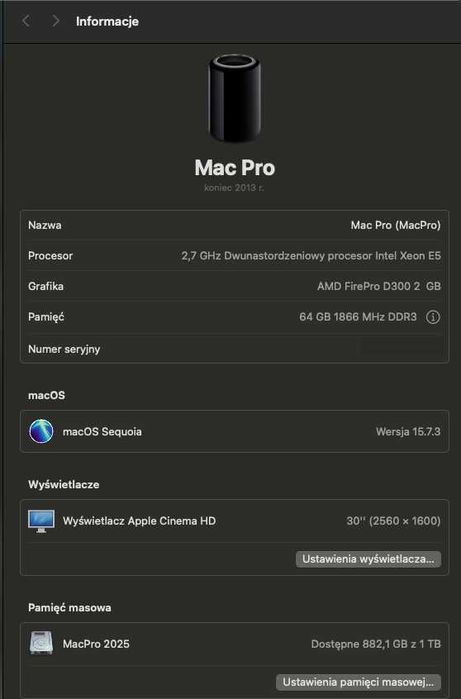
Task: Select the Mac Pro heading text
Action: point(235,168)
